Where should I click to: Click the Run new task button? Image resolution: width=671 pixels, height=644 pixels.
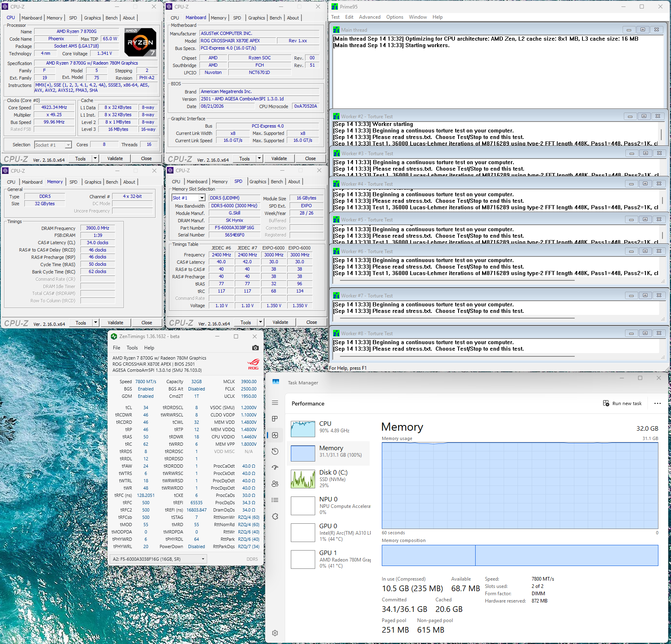click(x=622, y=403)
